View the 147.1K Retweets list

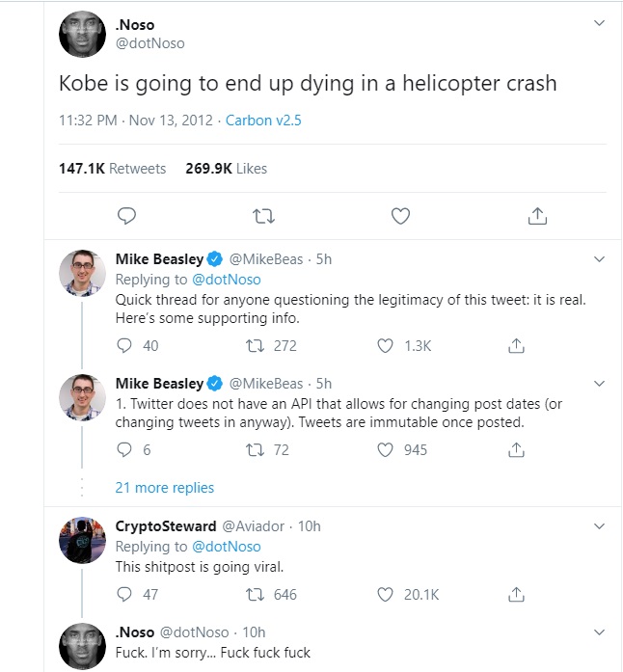click(112, 169)
